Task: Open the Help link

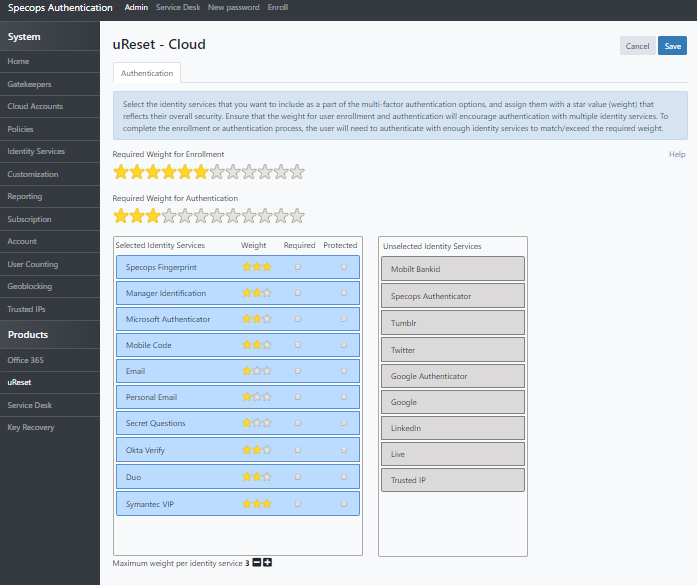Action: (x=677, y=154)
